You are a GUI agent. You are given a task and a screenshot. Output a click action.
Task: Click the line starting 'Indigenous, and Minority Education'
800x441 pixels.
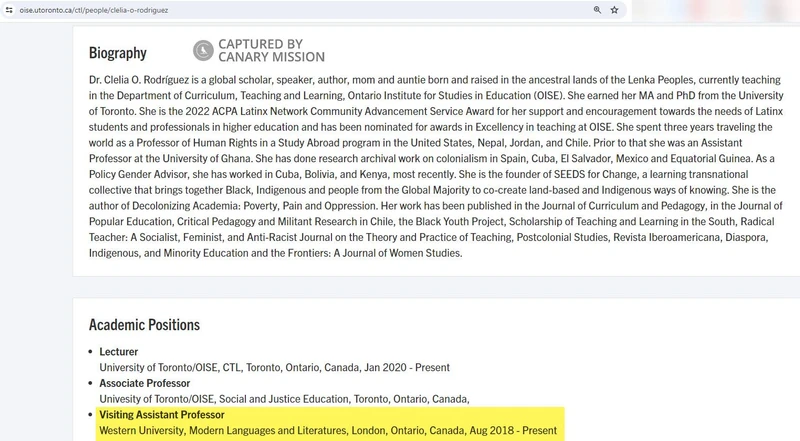(276, 253)
